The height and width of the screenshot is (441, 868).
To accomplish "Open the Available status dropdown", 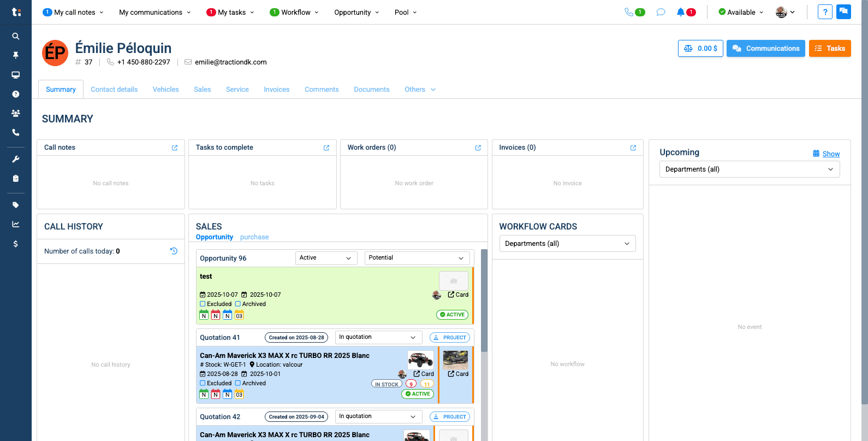I will [741, 12].
